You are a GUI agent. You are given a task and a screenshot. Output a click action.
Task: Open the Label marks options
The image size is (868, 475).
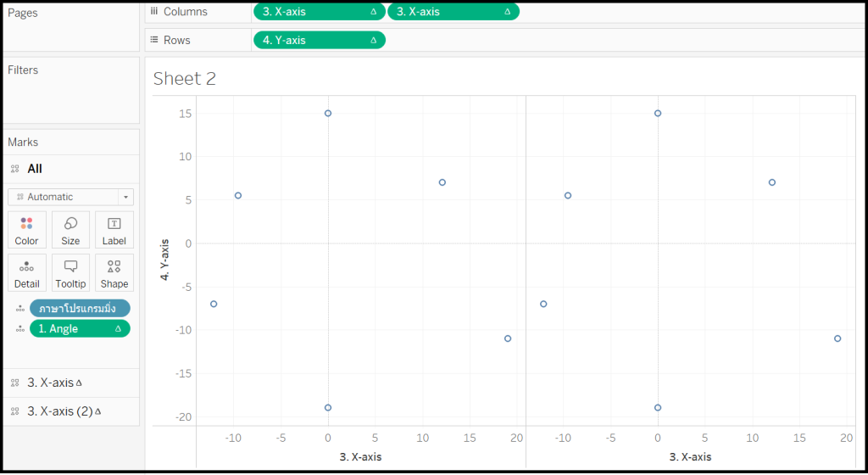coord(114,230)
